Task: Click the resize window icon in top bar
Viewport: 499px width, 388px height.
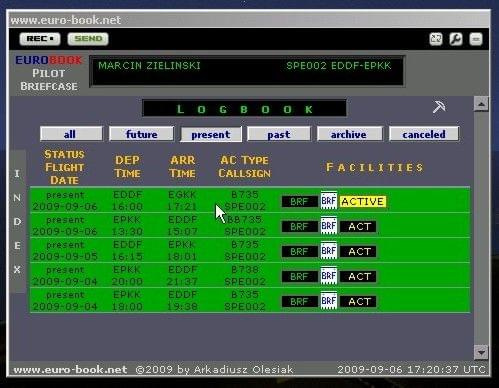Action: click(436, 39)
